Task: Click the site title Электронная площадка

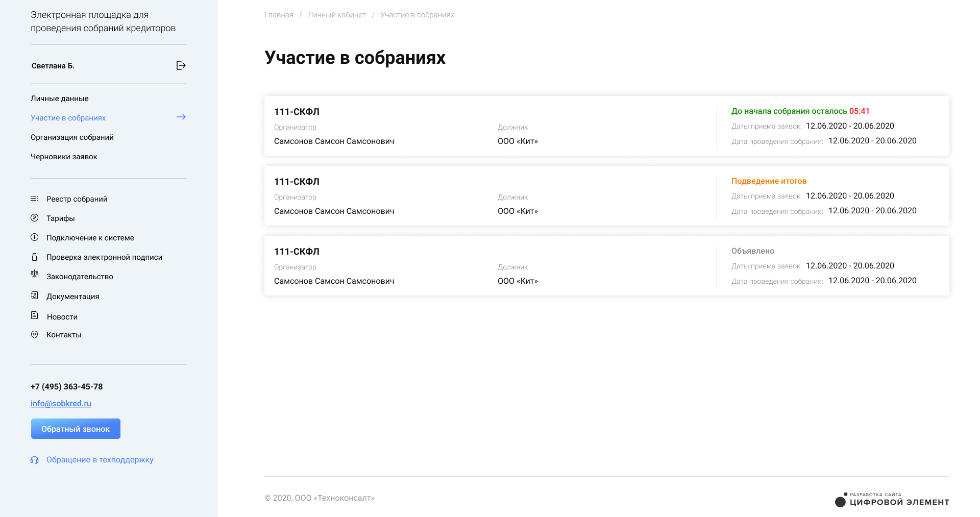Action: click(x=103, y=21)
